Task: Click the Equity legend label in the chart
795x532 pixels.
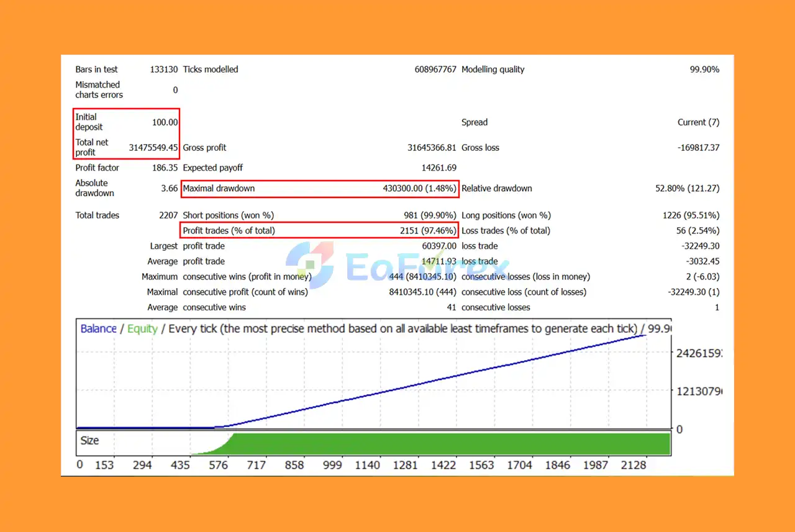Action: point(142,329)
